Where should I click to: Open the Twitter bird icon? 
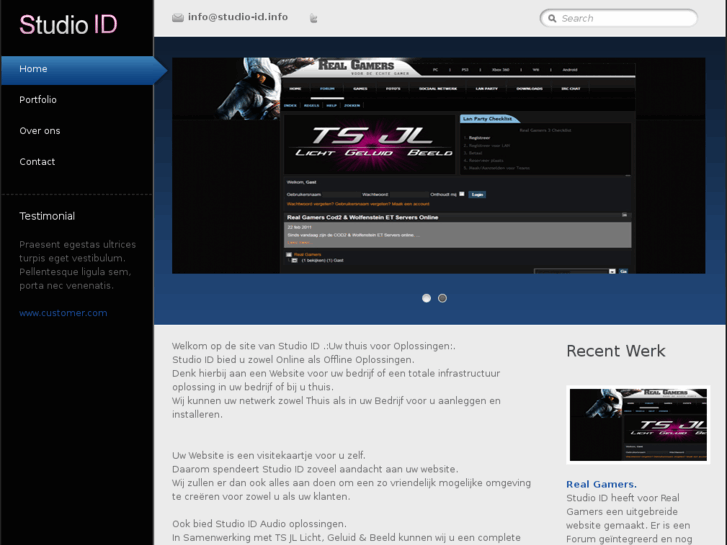pos(313,18)
